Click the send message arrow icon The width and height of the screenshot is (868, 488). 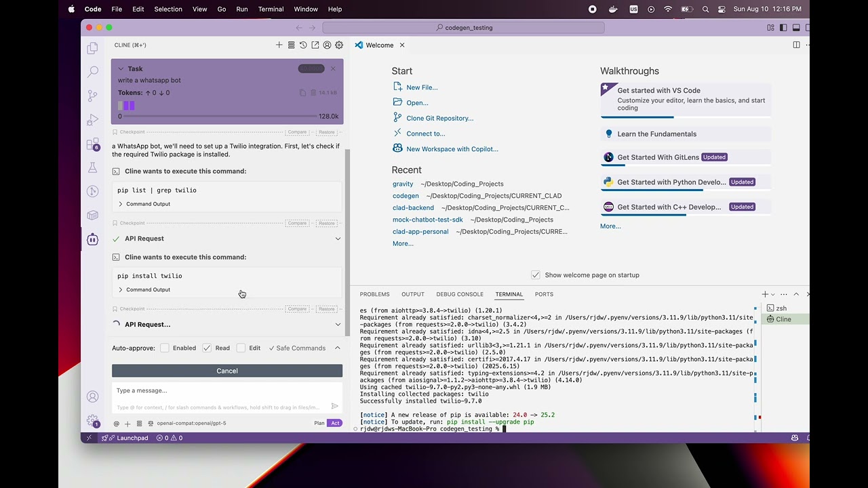coord(334,407)
